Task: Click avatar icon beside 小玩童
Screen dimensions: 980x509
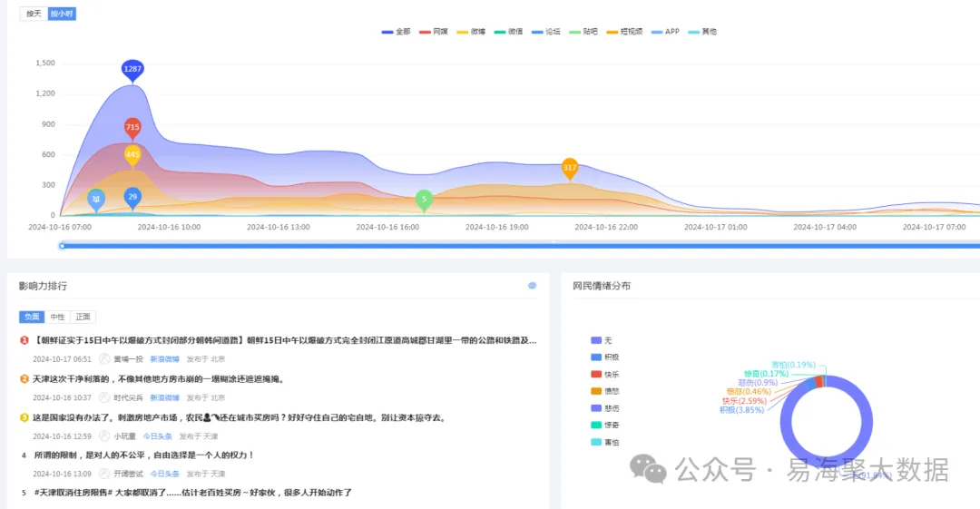Action: (x=104, y=436)
